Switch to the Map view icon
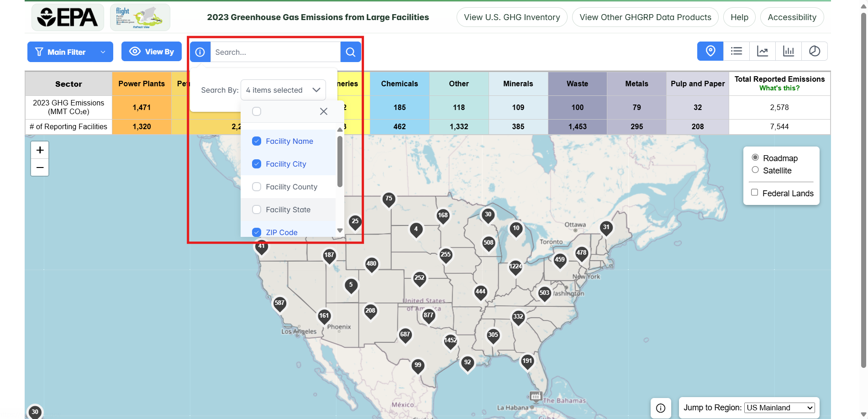Viewport: 868px width, 419px height. click(710, 51)
